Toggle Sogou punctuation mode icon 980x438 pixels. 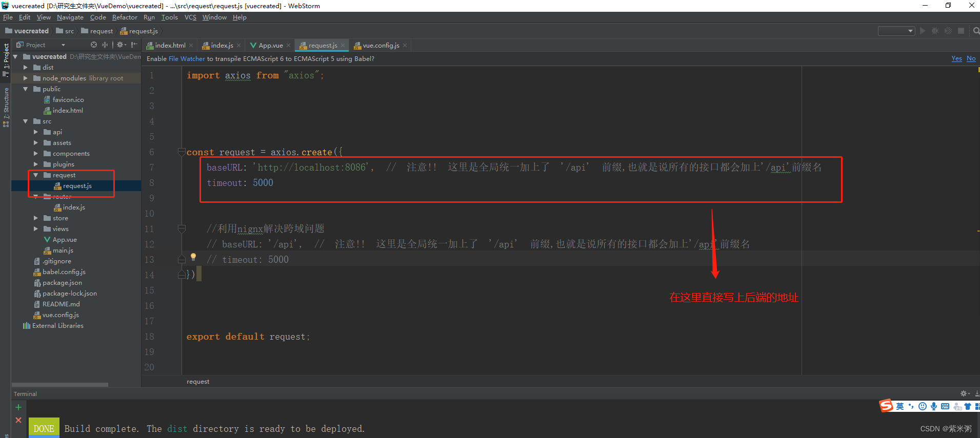click(x=911, y=406)
